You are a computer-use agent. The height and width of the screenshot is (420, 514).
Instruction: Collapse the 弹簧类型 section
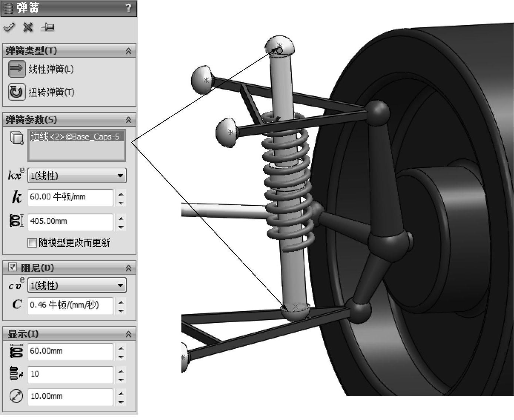128,51
